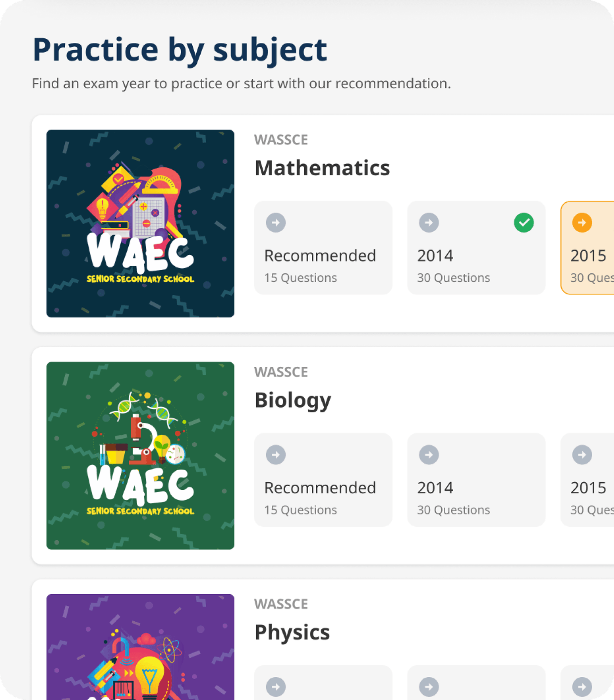This screenshot has height=700, width=614.
Task: Click the Biology WAEC cover thumbnail
Action: coord(140,455)
